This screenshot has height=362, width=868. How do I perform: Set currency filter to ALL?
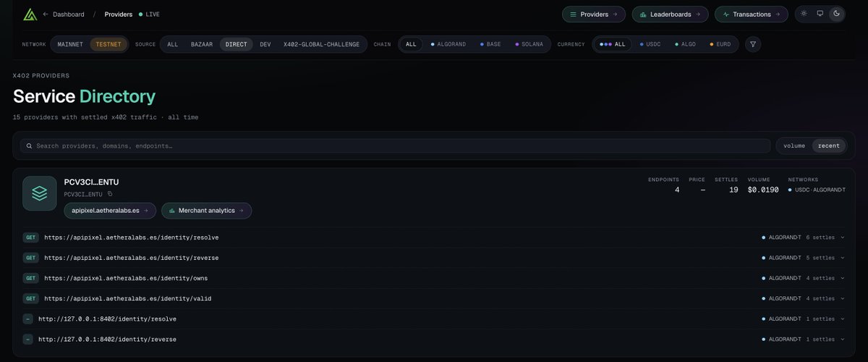click(613, 44)
